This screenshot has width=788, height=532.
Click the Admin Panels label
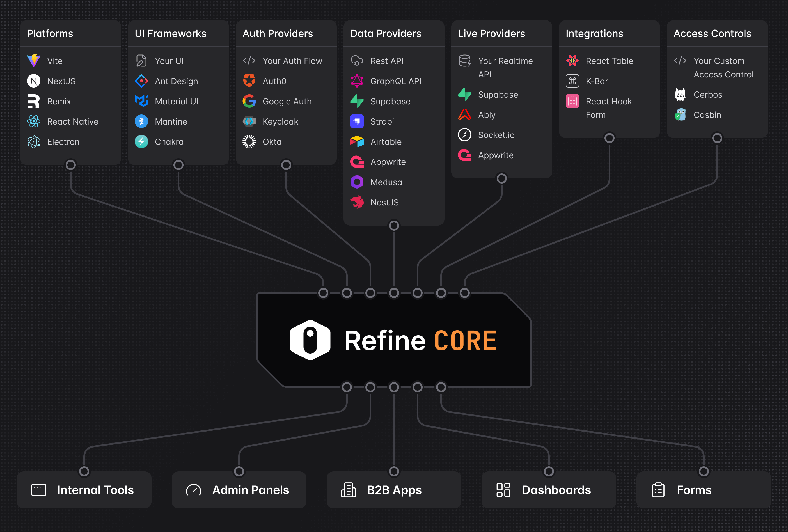[251, 490]
